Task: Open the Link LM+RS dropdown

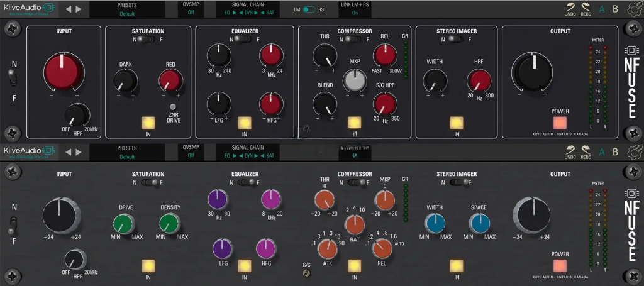Action: (x=355, y=9)
